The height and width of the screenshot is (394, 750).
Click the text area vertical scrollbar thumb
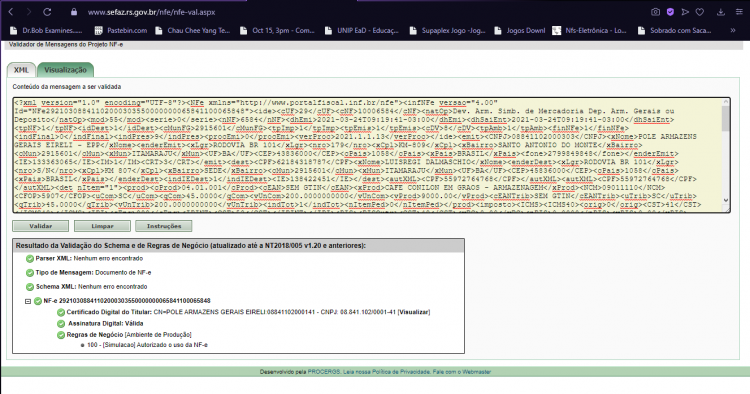click(x=726, y=118)
